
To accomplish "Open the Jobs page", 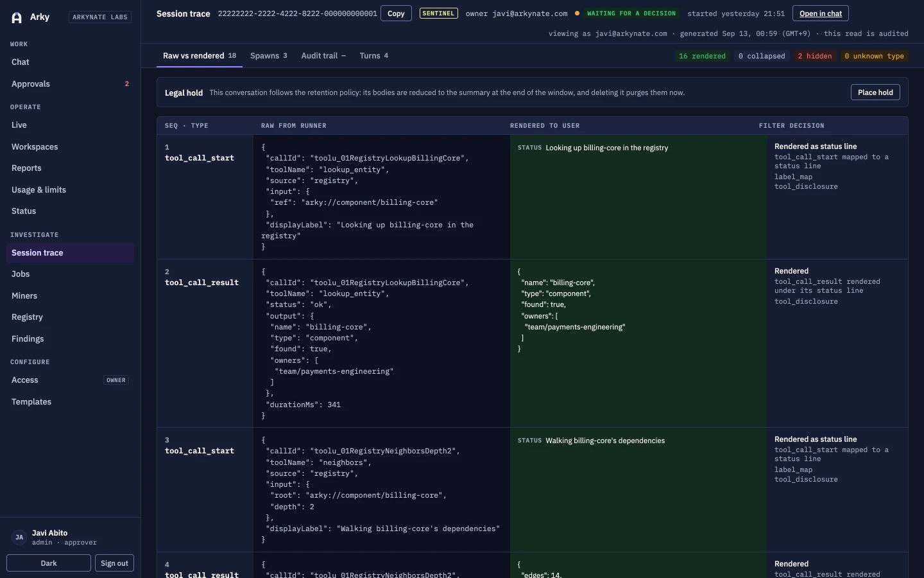I will [70, 274].
